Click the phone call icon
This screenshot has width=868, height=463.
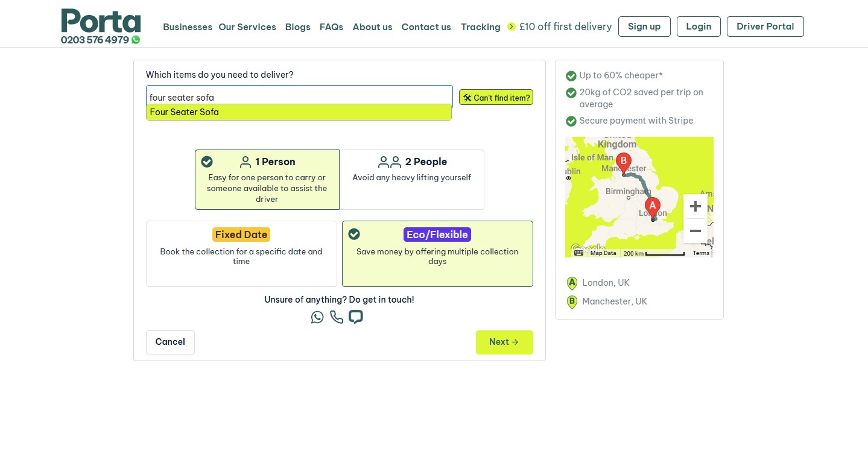(337, 317)
